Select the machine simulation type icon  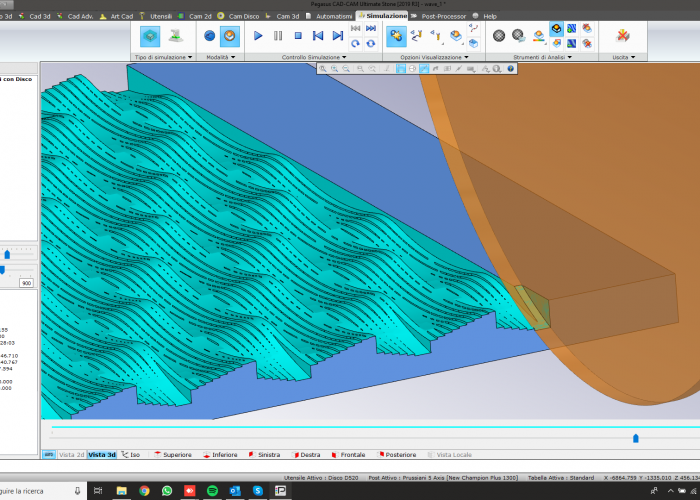pyautogui.click(x=175, y=36)
